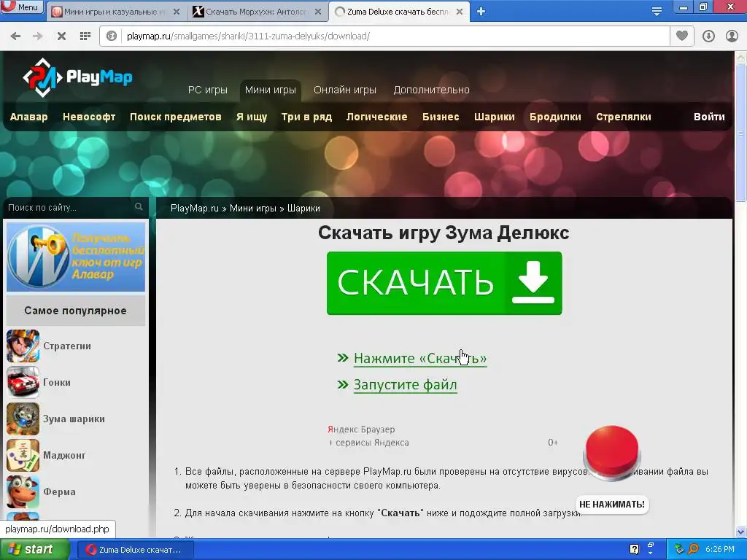The width and height of the screenshot is (747, 560).
Task: Select the Стрелялки category
Action: click(624, 117)
